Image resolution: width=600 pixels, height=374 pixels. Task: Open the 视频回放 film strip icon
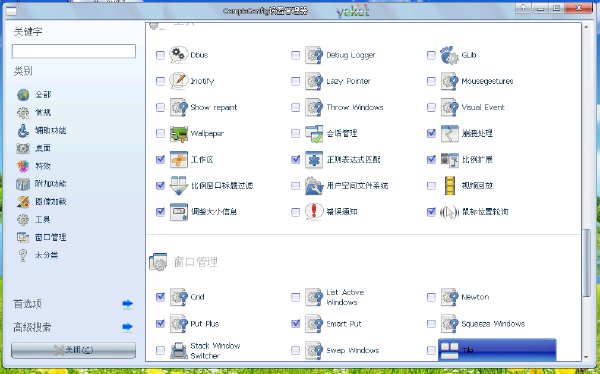click(450, 185)
